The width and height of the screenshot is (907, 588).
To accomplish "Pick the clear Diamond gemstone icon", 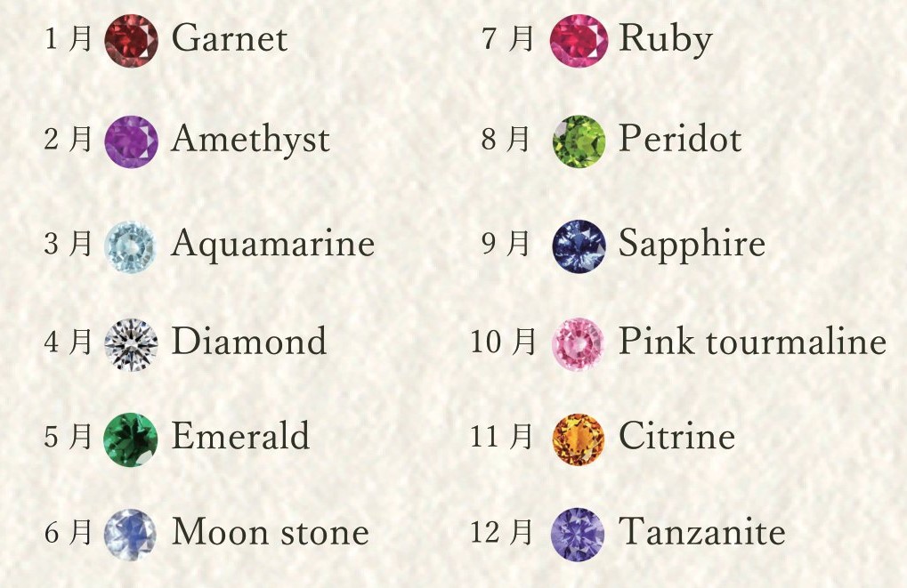I will pyautogui.click(x=132, y=344).
